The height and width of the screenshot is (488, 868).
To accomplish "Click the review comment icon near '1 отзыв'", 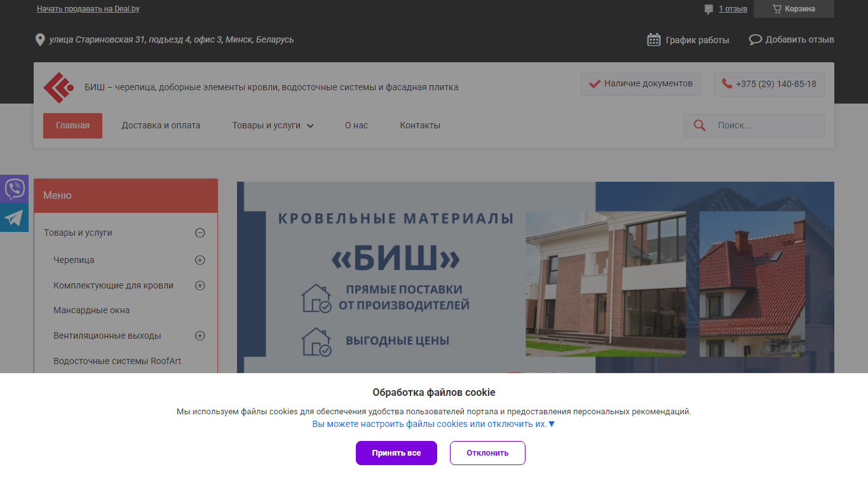I will (709, 10).
